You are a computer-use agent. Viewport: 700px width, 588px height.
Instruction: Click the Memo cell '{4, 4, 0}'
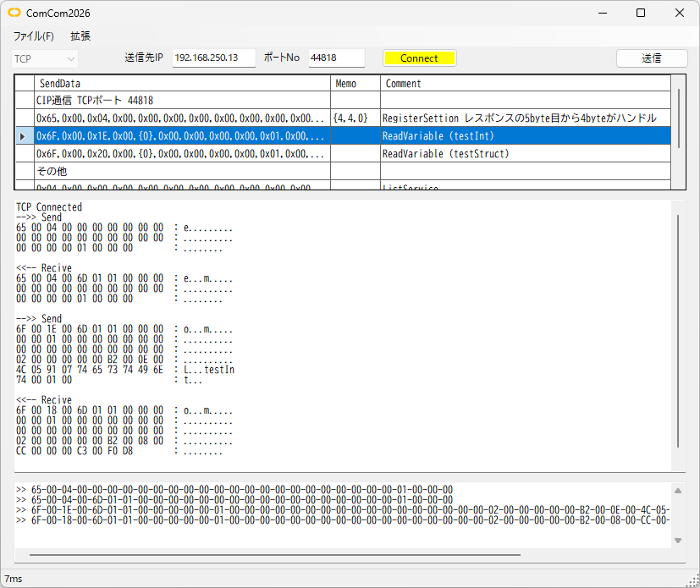pyautogui.click(x=356, y=118)
